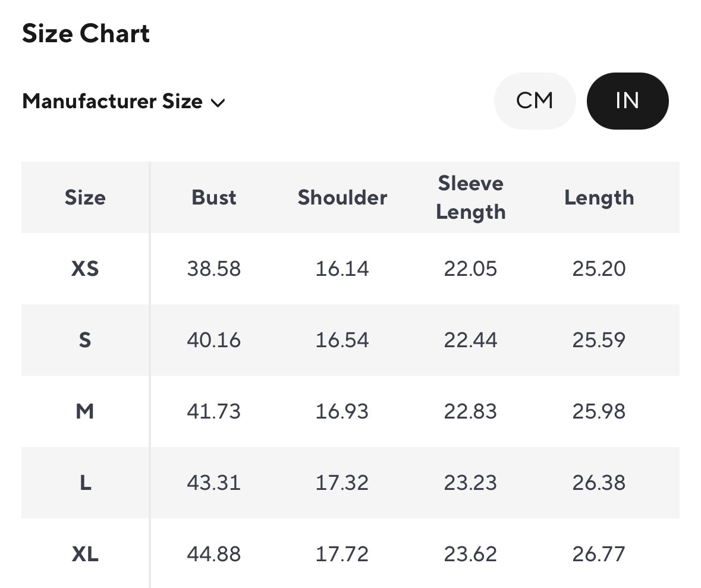Click the Shoulder column header
The height and width of the screenshot is (588, 701).
click(x=342, y=197)
